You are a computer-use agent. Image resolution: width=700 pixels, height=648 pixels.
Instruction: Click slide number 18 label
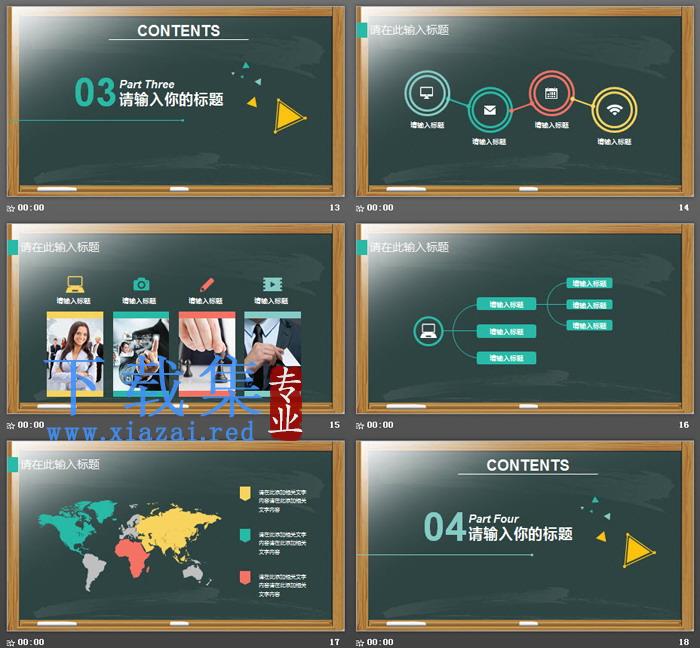(x=684, y=642)
